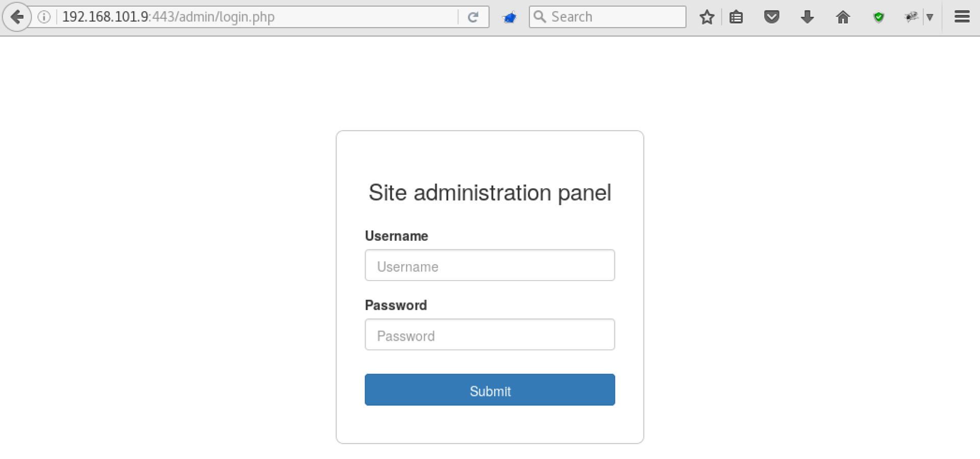Open the hamburger menu
The height and width of the screenshot is (459, 980).
tap(962, 17)
